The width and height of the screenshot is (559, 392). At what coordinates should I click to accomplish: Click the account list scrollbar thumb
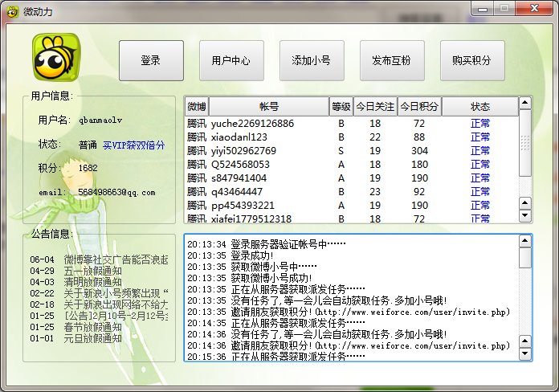tap(525, 143)
